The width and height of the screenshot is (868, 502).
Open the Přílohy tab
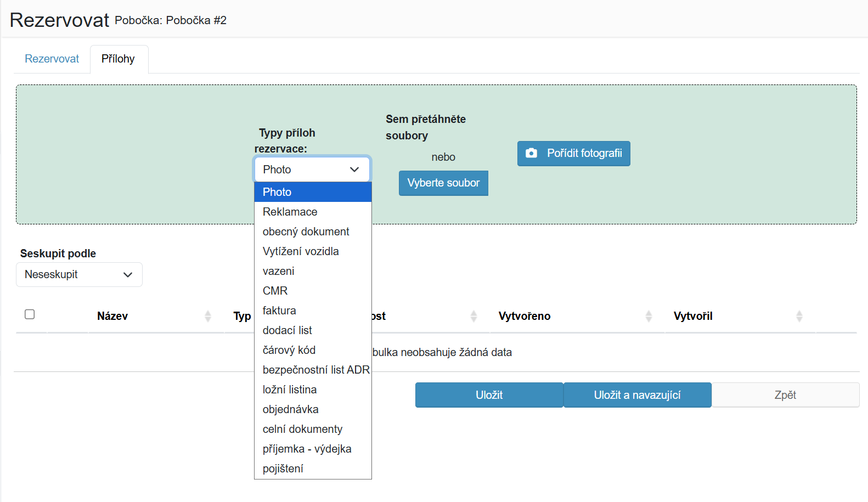118,59
